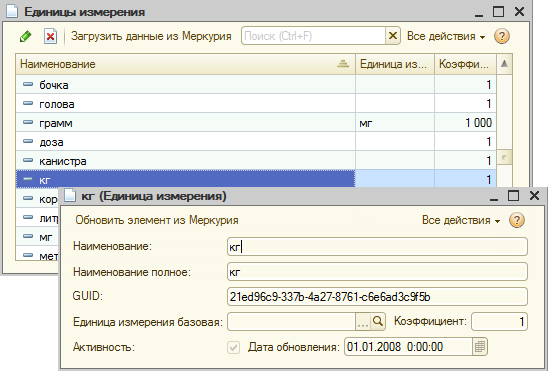The width and height of the screenshot is (548, 371).
Task: Click the Поиск search input field
Action: click(313, 36)
